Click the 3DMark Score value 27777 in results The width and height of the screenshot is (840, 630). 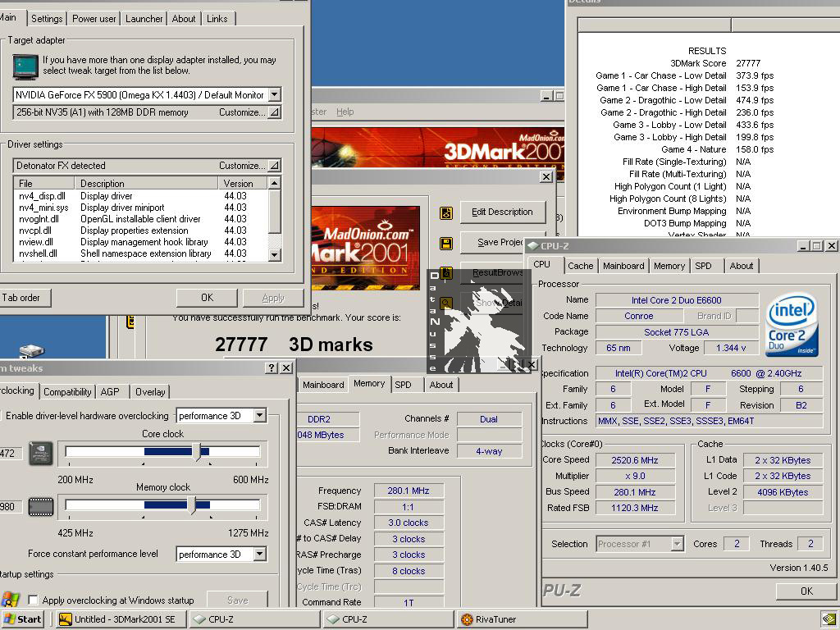pyautogui.click(x=748, y=63)
